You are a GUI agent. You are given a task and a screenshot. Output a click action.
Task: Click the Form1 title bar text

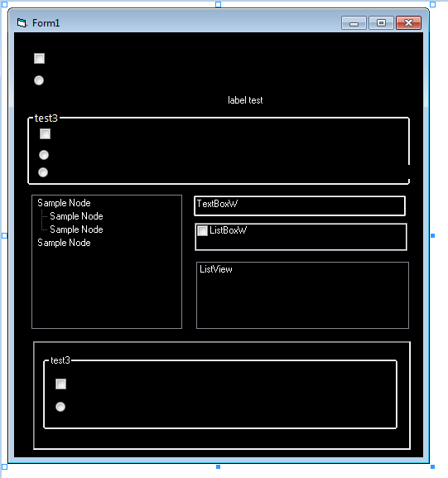click(x=46, y=23)
